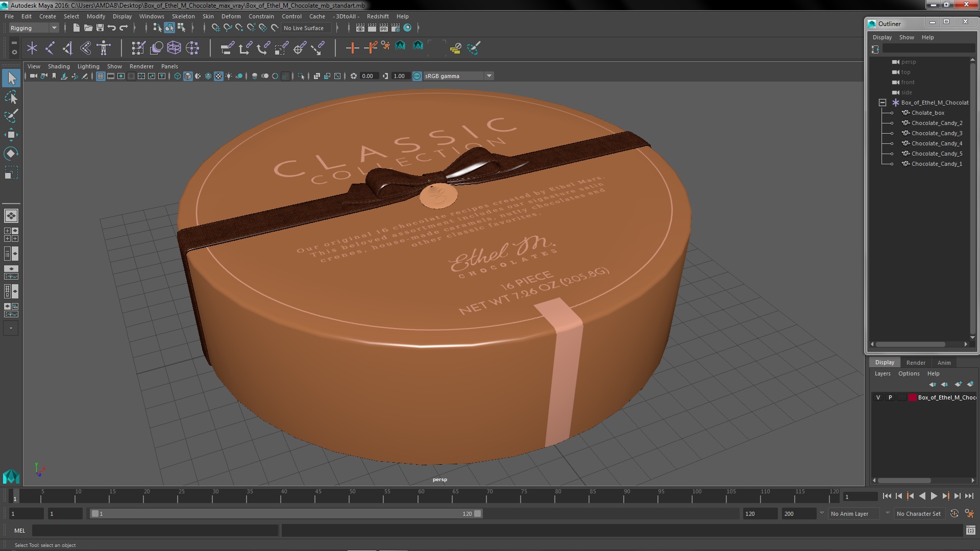This screenshot has width=980, height=551.
Task: Click the IK Handle tool icon
Action: point(68,48)
